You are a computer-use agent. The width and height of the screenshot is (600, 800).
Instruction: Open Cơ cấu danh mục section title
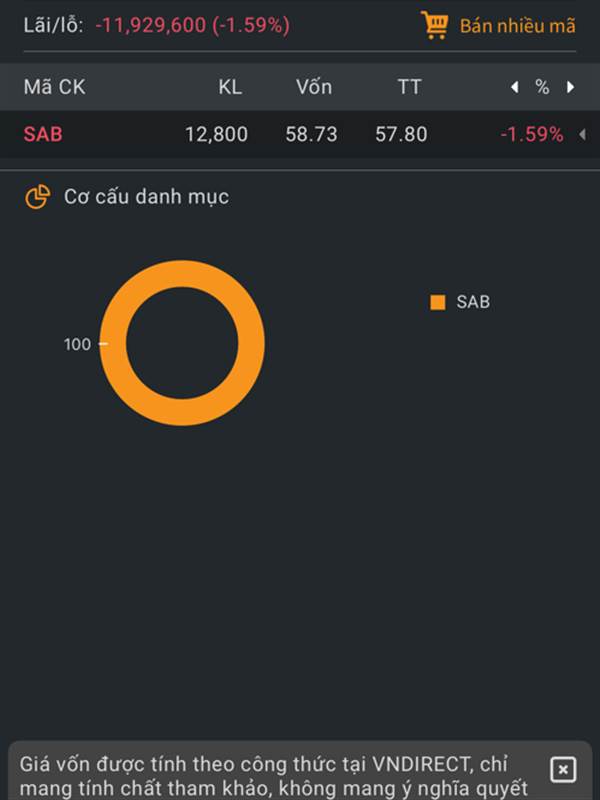tap(146, 197)
